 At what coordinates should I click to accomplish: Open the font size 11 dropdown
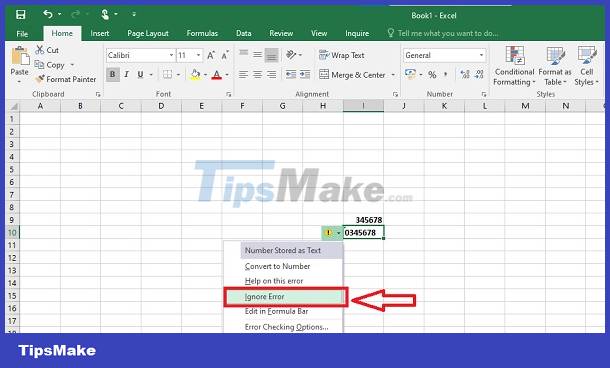coord(198,55)
